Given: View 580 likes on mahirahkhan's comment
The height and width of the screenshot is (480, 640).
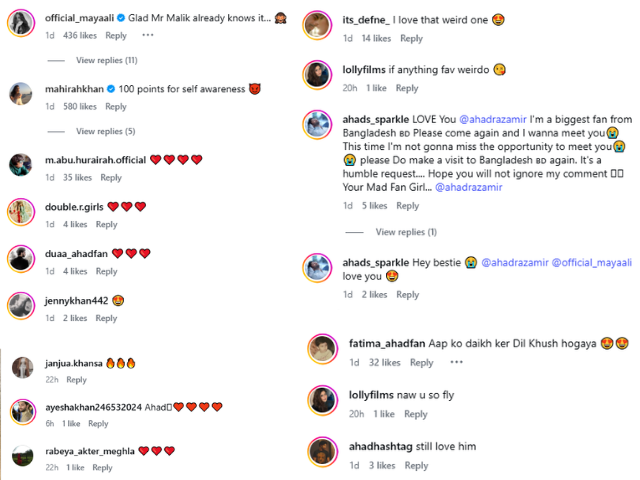Looking at the screenshot, I should [80, 107].
